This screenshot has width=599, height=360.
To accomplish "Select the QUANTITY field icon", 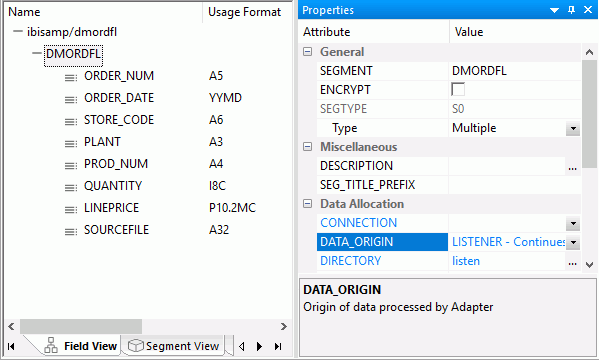I will 71,188.
